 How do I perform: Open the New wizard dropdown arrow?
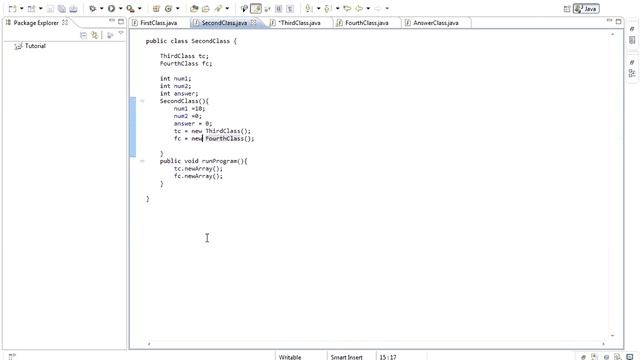(22, 9)
